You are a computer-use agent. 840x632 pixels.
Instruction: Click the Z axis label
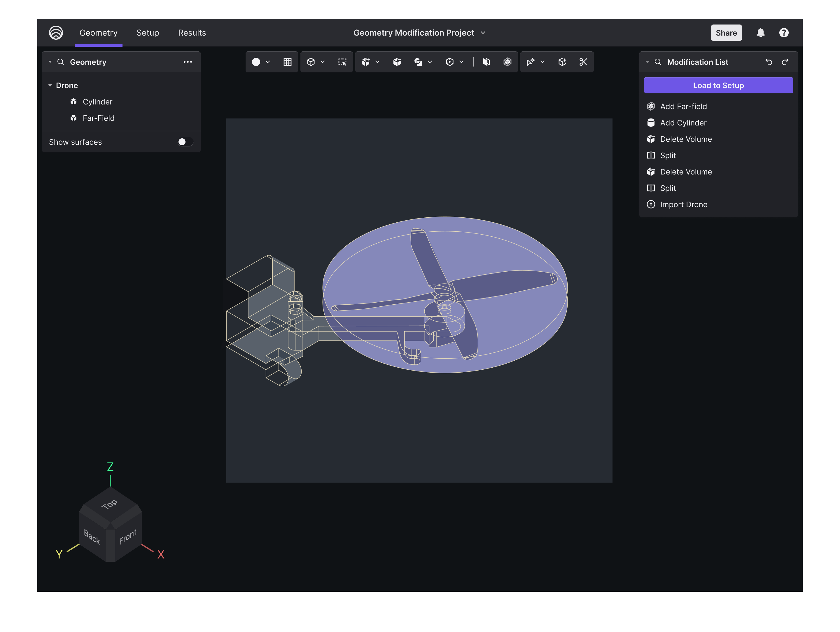[110, 467]
